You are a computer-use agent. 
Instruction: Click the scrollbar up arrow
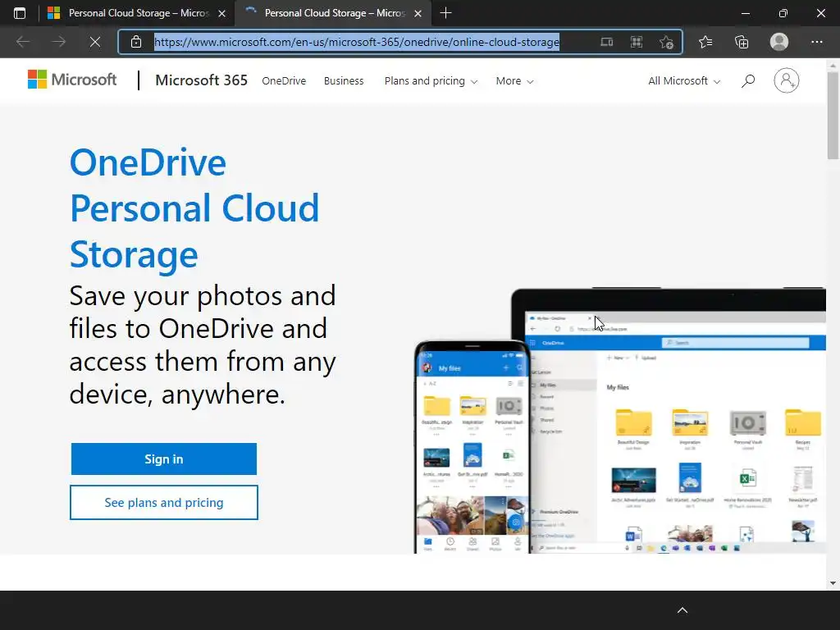tap(833, 66)
